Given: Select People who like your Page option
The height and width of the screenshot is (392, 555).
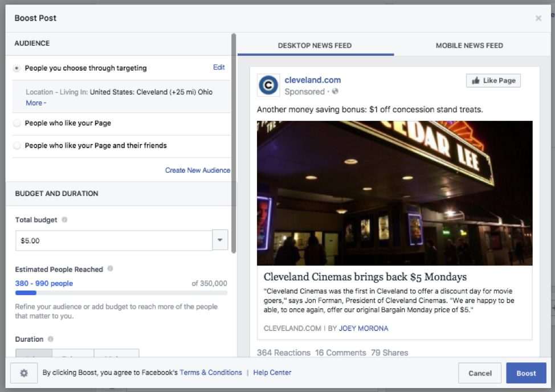Looking at the screenshot, I should click(x=17, y=123).
